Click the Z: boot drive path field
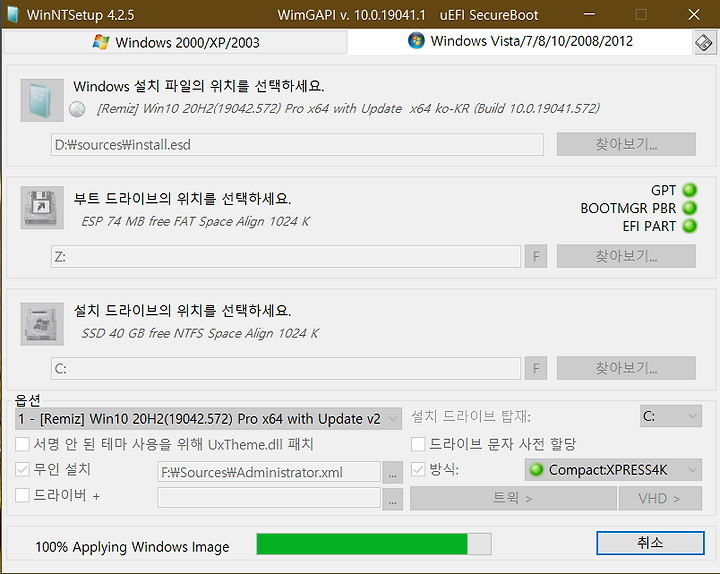Image resolution: width=720 pixels, height=574 pixels. coord(286,256)
